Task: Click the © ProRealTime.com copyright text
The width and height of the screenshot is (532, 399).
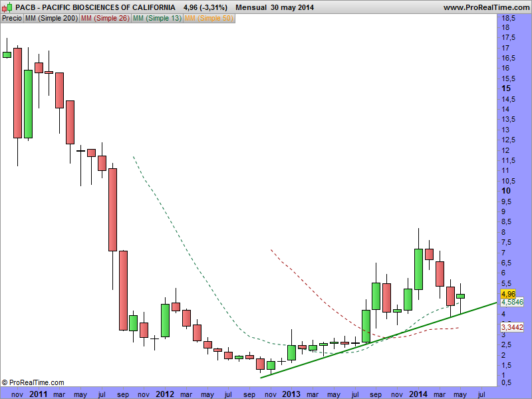Action: pyautogui.click(x=33, y=382)
